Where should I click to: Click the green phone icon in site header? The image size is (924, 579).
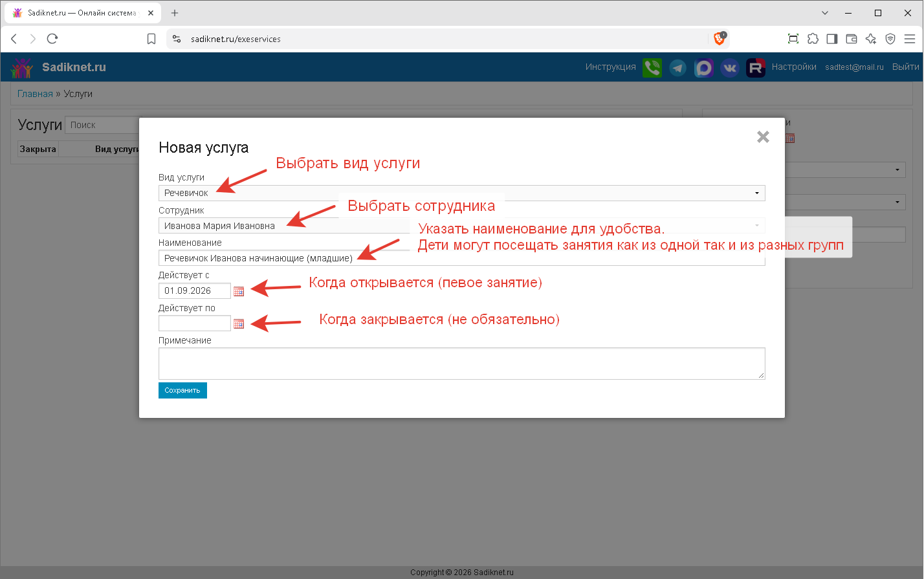click(652, 67)
